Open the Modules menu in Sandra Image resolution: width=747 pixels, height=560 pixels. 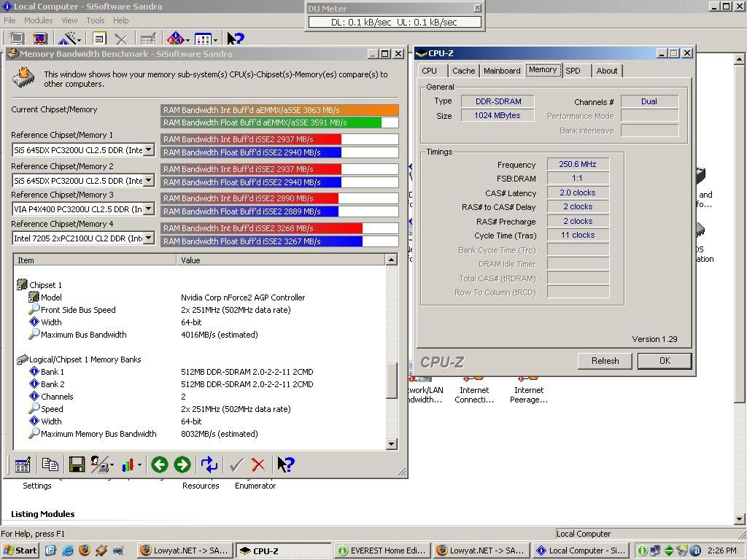(38, 20)
